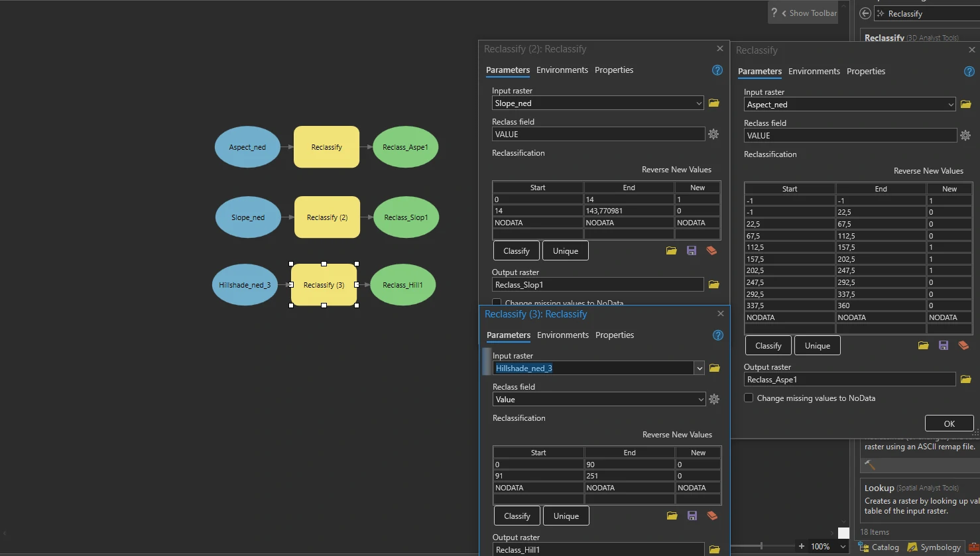The width and height of the screenshot is (980, 556).
Task: Switch to Properties tab in Reclassify (3)
Action: 614,335
